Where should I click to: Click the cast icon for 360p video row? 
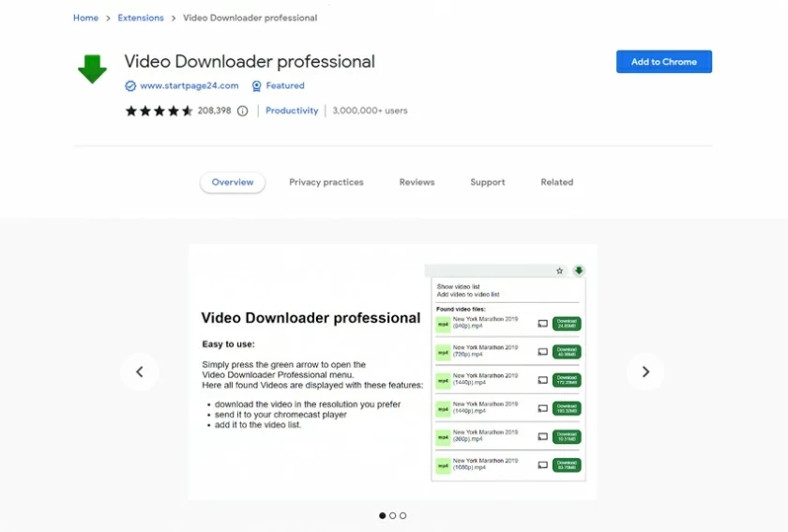coord(543,436)
